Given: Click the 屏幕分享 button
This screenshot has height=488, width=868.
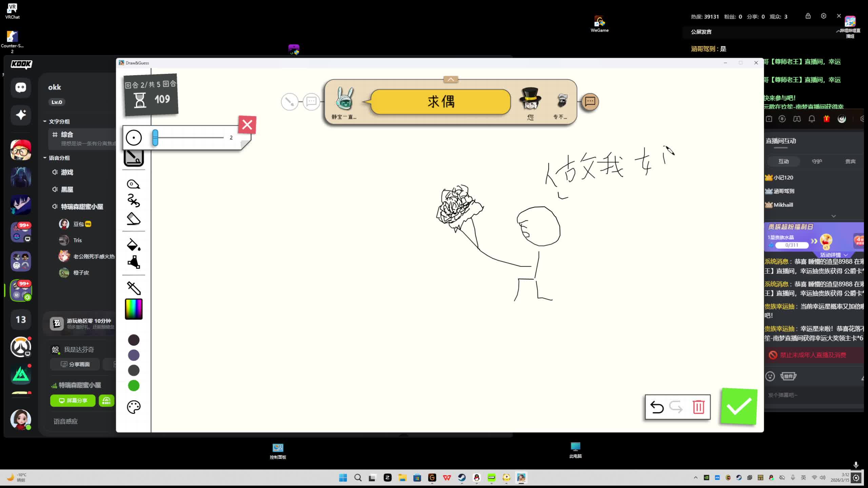Looking at the screenshot, I should (73, 400).
